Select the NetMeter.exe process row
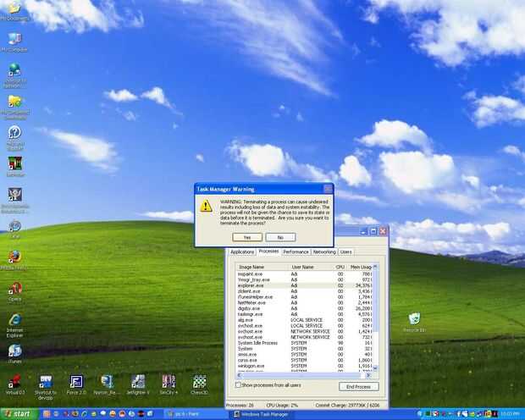Viewport: 525px width, 420px height. coord(304,302)
